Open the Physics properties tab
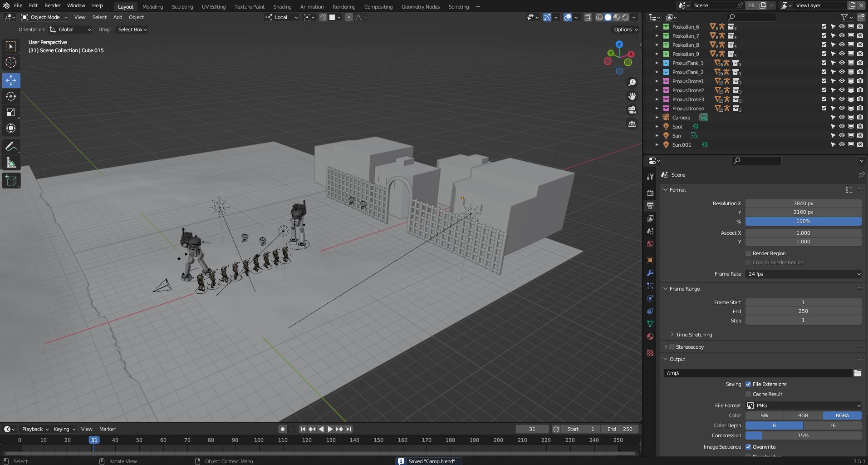Viewport: 868px width, 465px height. pos(650,298)
